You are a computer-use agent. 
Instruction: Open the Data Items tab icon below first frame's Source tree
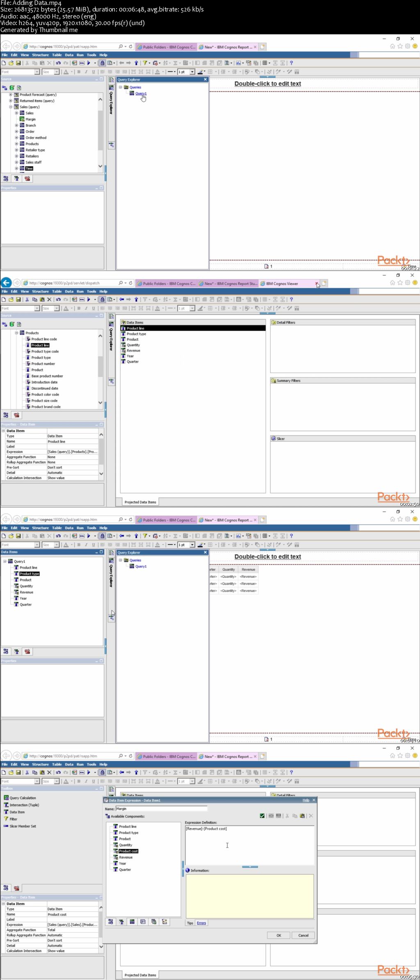[x=16, y=179]
